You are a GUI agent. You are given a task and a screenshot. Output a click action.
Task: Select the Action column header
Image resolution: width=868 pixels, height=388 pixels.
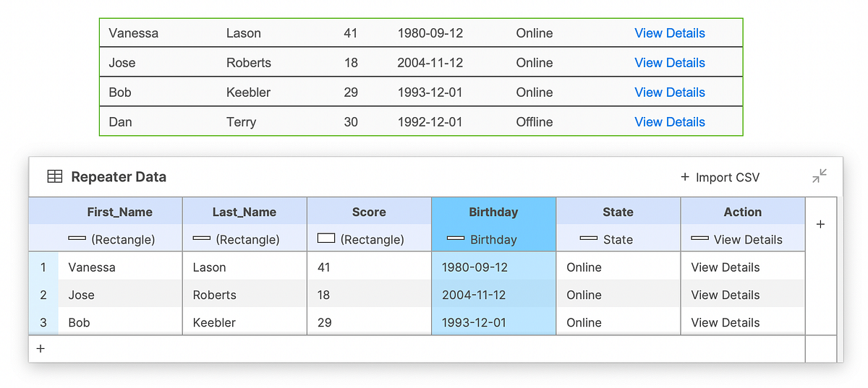pos(742,212)
